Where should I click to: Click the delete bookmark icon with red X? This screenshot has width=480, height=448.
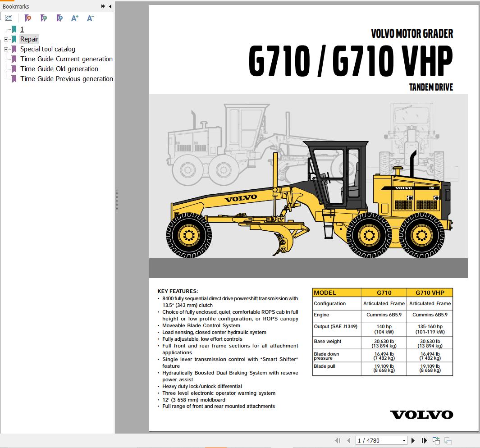click(28, 18)
